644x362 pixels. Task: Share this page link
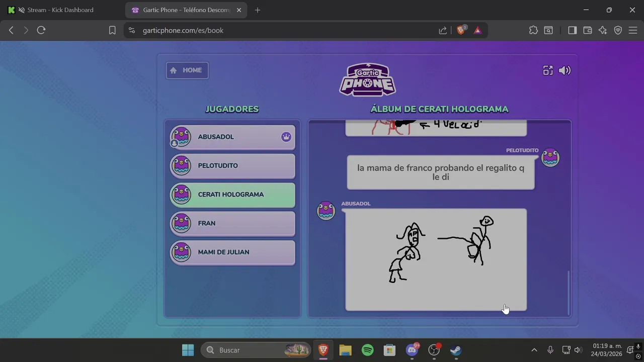[443, 30]
